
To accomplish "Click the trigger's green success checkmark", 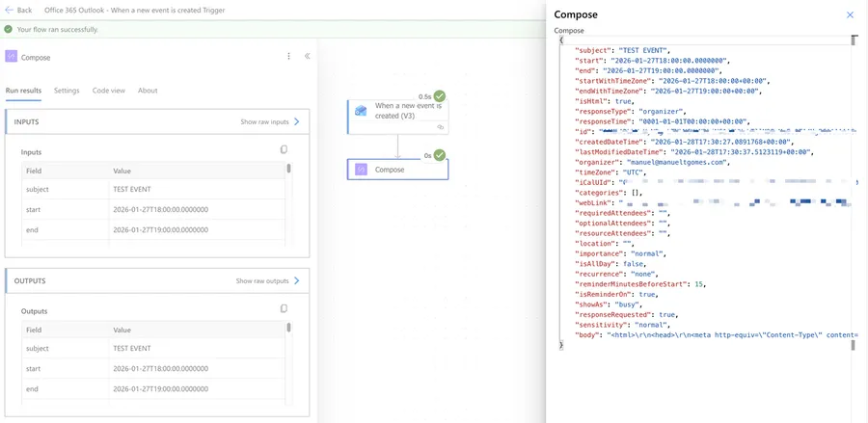I will click(440, 96).
